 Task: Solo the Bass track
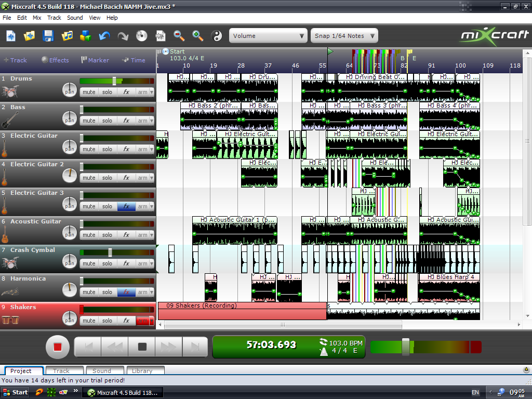tap(107, 121)
